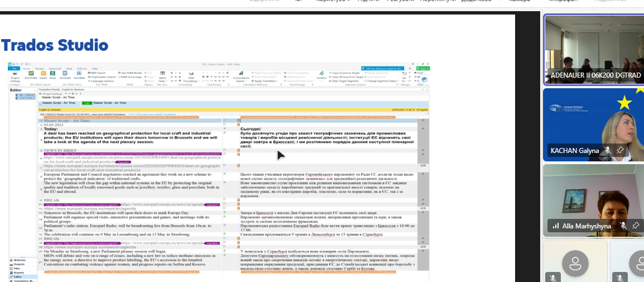Click the Tell me what you want search box
This screenshot has width=644, height=282.
pos(382,69)
